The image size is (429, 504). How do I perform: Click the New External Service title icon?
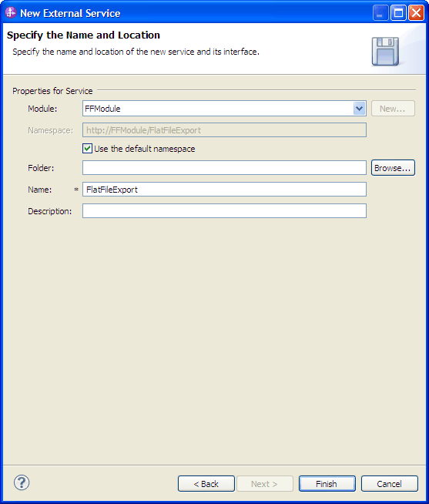[11, 12]
